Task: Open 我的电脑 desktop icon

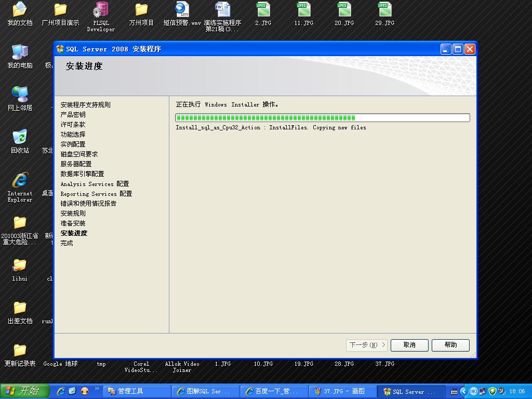Action: click(20, 52)
